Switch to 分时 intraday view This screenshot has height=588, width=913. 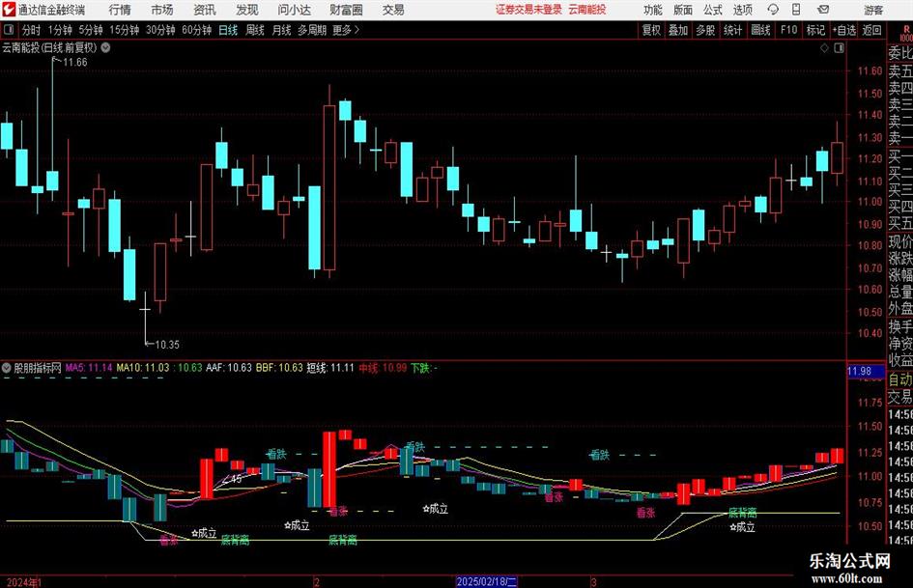click(32, 30)
